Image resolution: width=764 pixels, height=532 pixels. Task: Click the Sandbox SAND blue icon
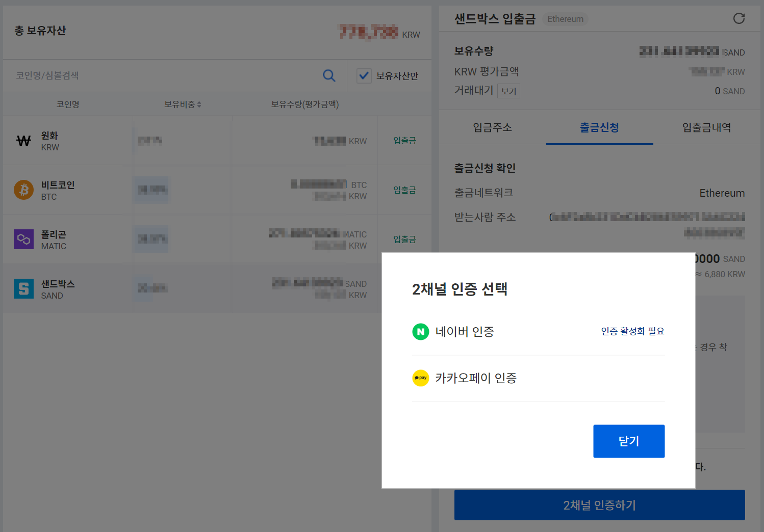pyautogui.click(x=23, y=288)
